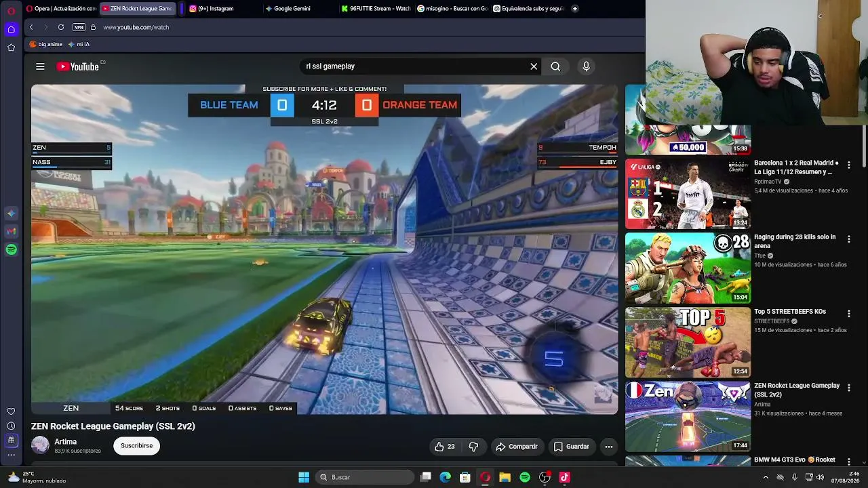Viewport: 868px width, 488px height.
Task: Open Gmail in the Opera sidebar
Action: (x=11, y=232)
